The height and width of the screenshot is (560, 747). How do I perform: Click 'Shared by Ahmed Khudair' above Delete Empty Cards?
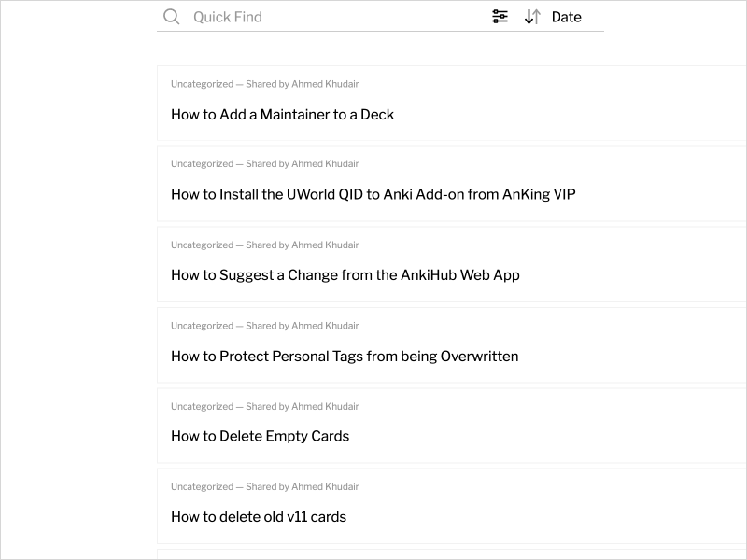click(302, 407)
